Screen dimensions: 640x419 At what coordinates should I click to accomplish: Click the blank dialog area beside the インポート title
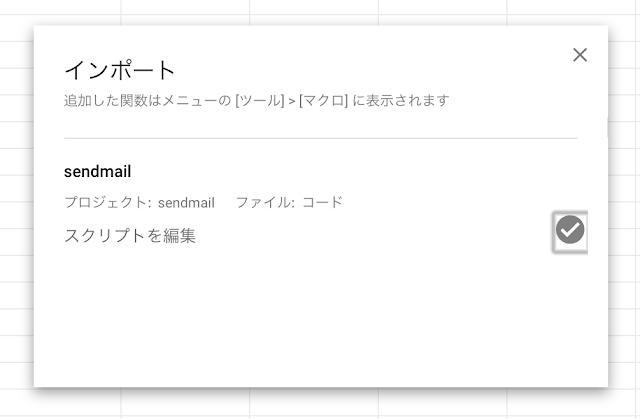point(367,70)
